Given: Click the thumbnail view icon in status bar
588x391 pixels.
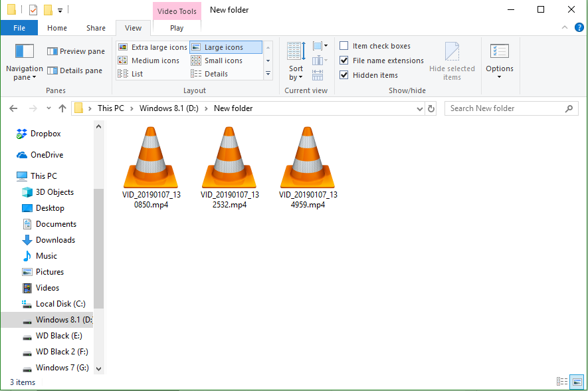Looking at the screenshot, I should (577, 382).
